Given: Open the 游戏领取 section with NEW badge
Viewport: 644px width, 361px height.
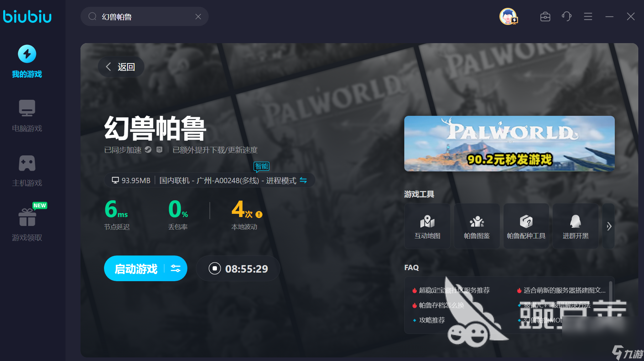Looking at the screenshot, I should pyautogui.click(x=27, y=224).
